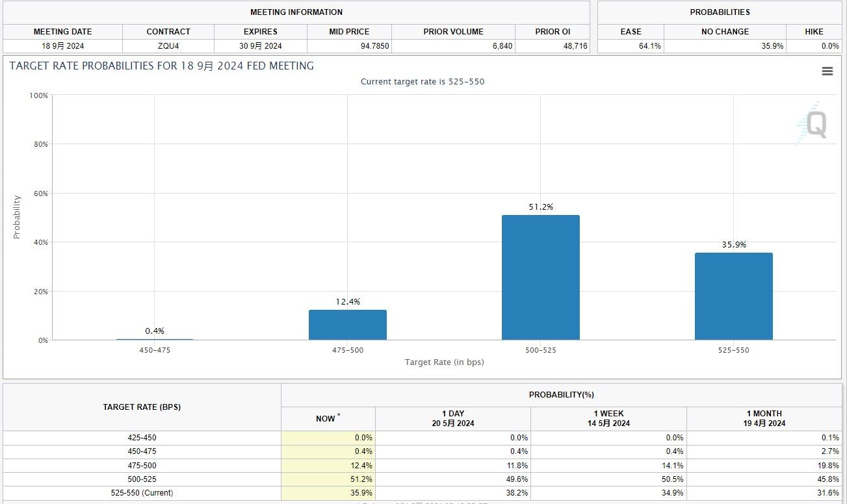Click the 1 WEEK column header
The image size is (847, 504).
click(608, 418)
